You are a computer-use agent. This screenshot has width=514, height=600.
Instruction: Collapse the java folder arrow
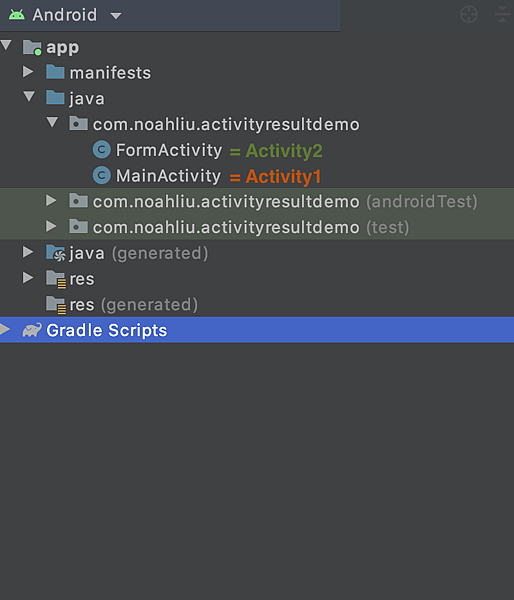[x=29, y=96]
